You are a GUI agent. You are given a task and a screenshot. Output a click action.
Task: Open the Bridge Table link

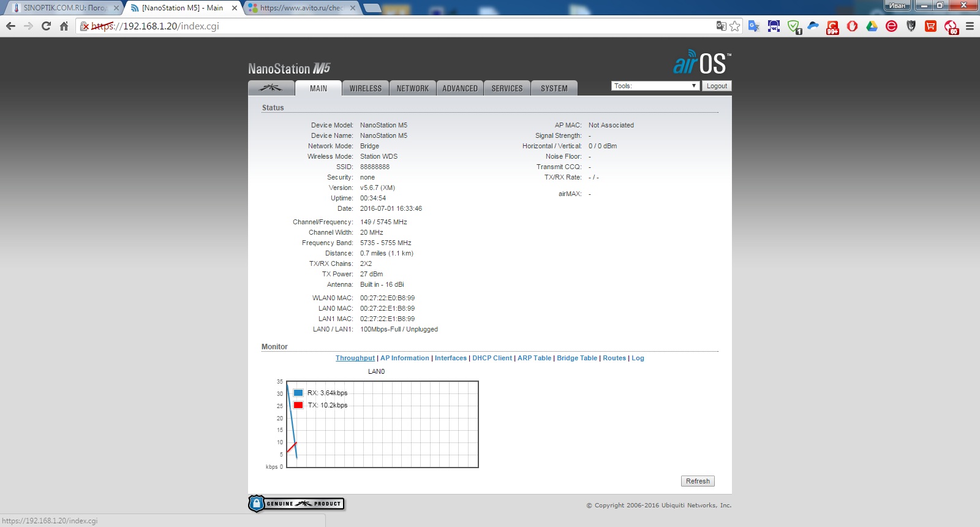577,358
